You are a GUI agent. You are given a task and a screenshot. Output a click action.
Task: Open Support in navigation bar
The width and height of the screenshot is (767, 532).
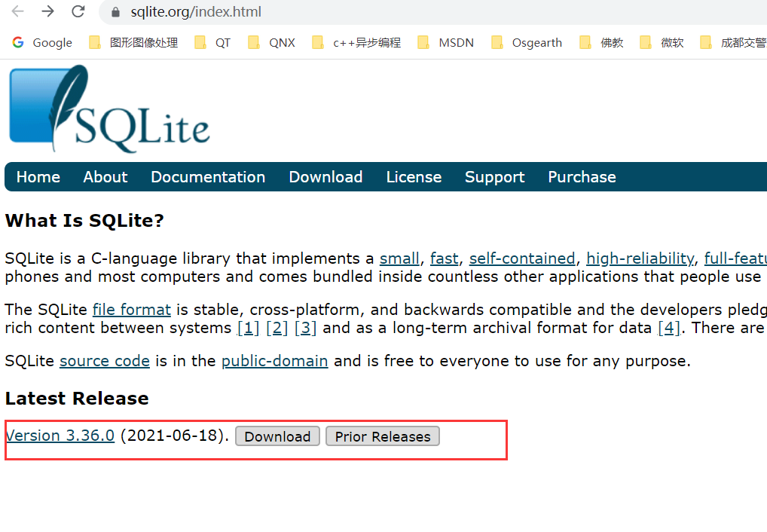point(494,177)
